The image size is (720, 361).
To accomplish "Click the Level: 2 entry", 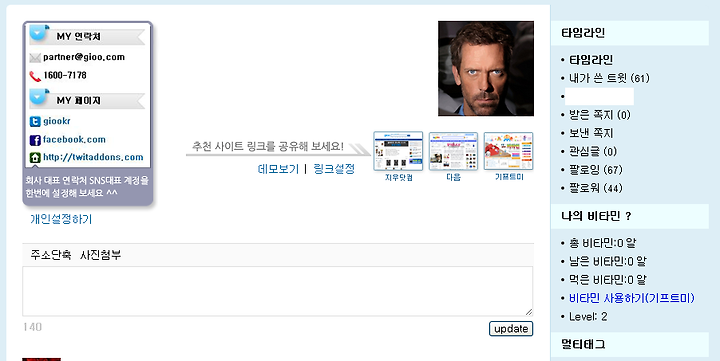I will [588, 317].
